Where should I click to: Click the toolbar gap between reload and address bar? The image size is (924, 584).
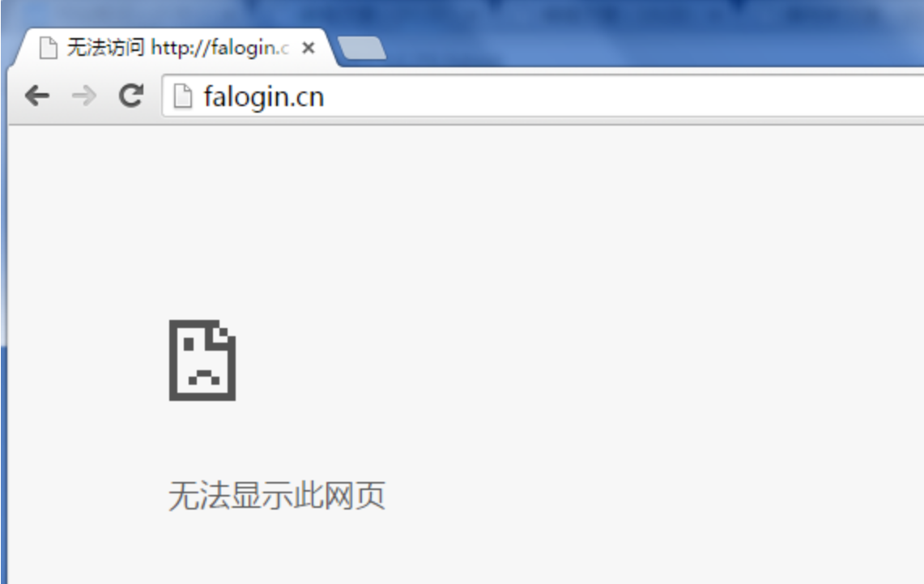[x=153, y=96]
